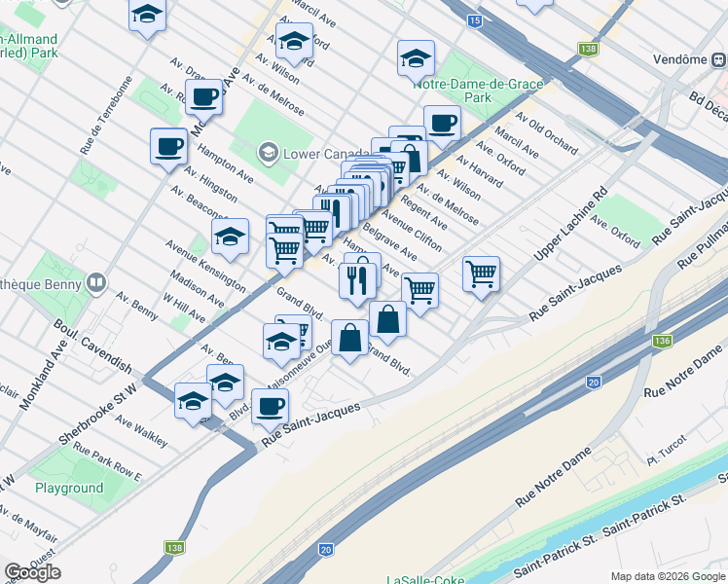The height and width of the screenshot is (584, 728).
Task: Click the school marker near Av. Wilson
Action: (294, 42)
